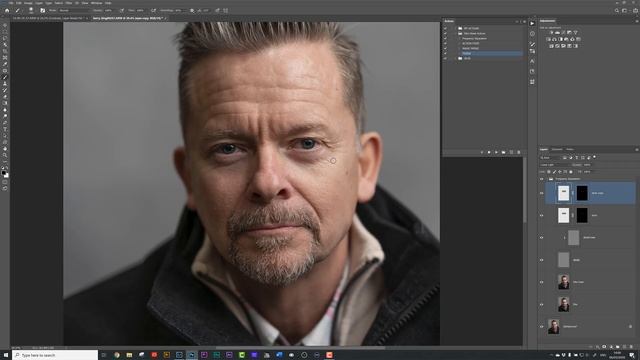Open the layer kind filter dropdown

point(550,158)
